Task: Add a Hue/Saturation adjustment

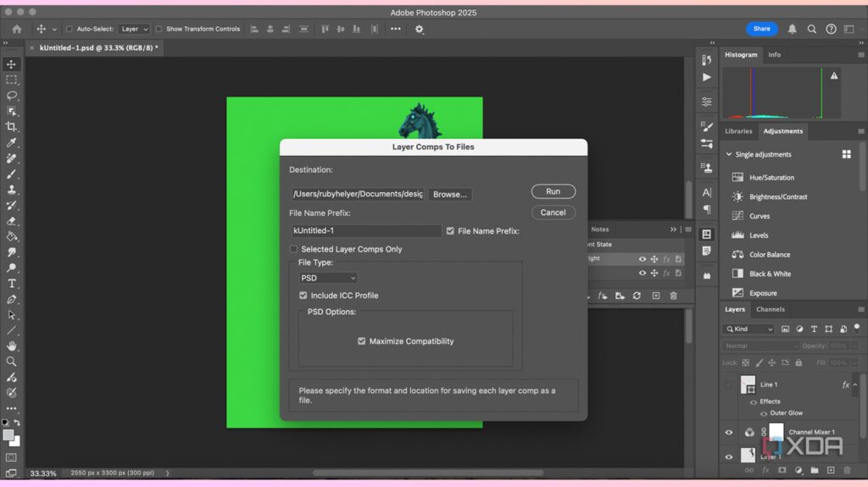Action: click(x=771, y=178)
